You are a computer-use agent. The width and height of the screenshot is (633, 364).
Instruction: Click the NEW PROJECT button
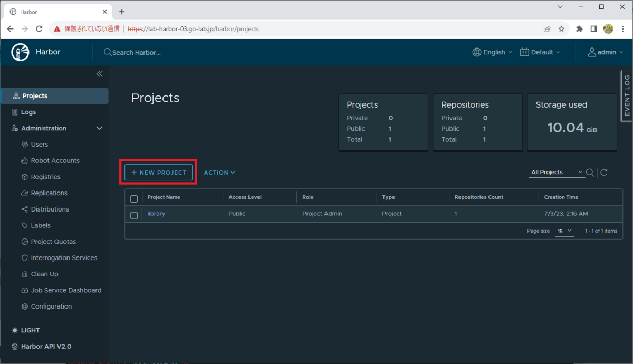[x=158, y=173]
